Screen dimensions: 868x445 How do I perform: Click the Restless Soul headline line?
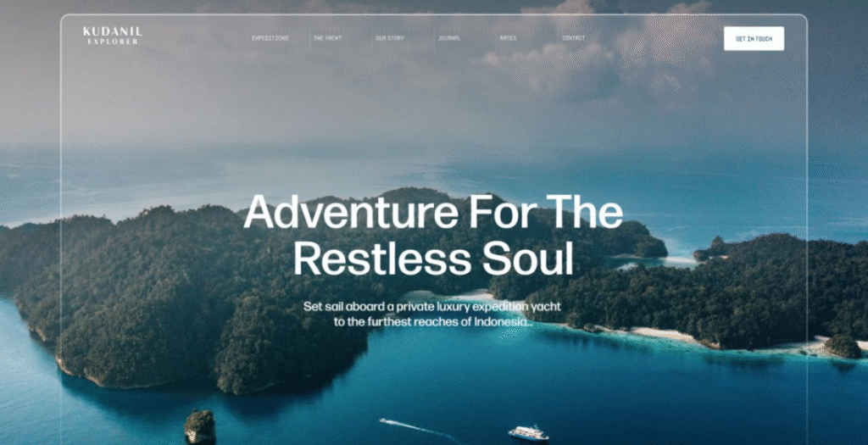click(433, 259)
